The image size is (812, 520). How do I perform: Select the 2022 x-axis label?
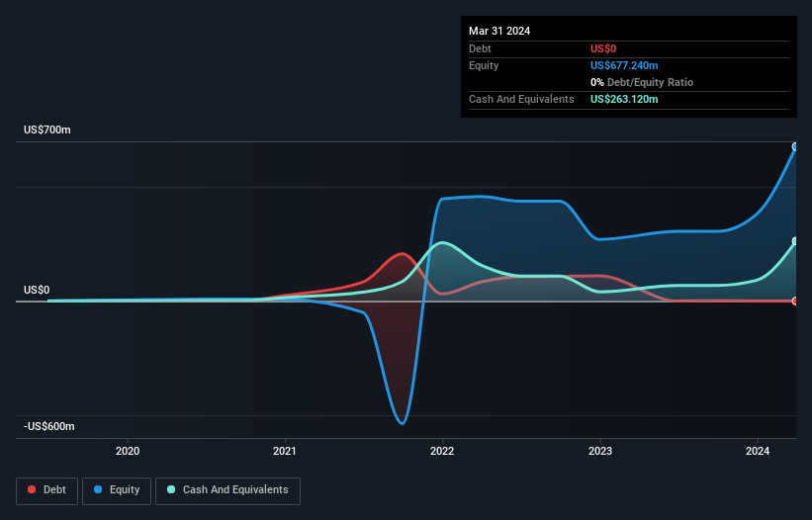point(442,451)
